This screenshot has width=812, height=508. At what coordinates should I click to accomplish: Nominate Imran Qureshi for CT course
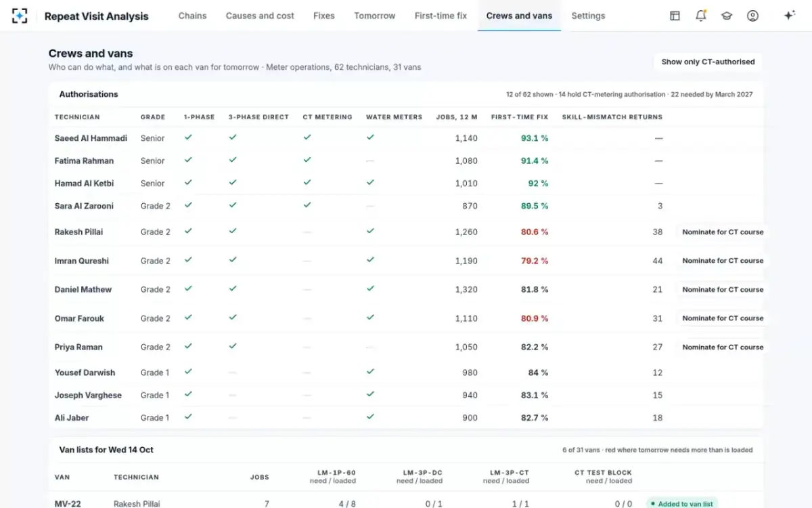click(723, 261)
